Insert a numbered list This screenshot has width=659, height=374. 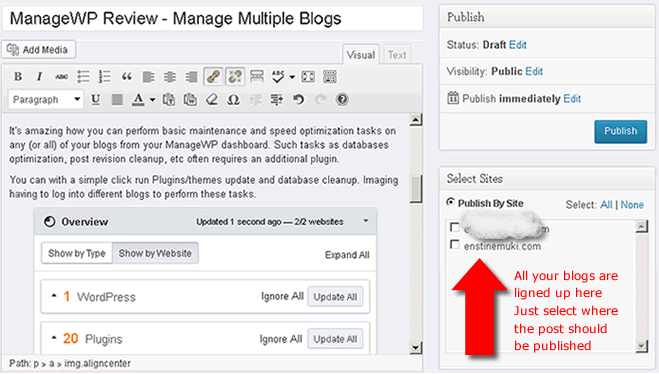[105, 76]
